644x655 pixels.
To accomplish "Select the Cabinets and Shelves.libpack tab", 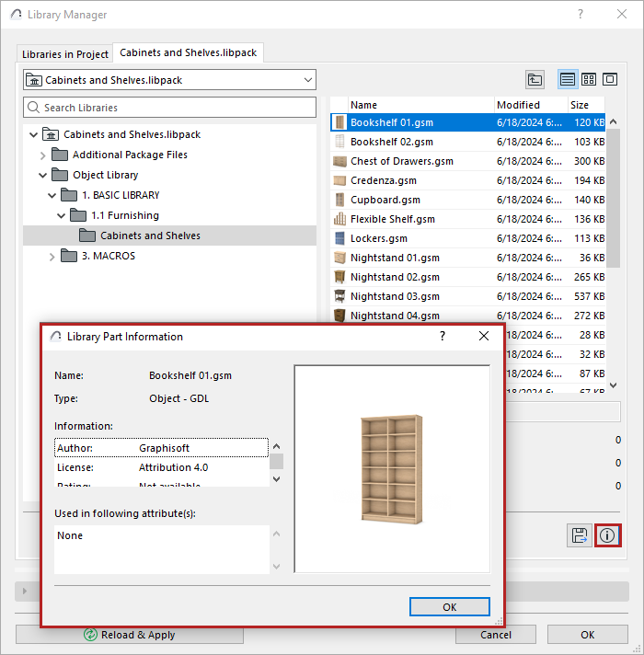I will pos(188,52).
